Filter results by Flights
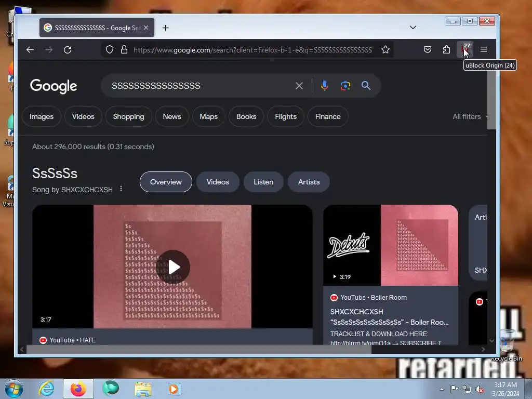Viewport: 532px width, 399px height. tap(286, 116)
